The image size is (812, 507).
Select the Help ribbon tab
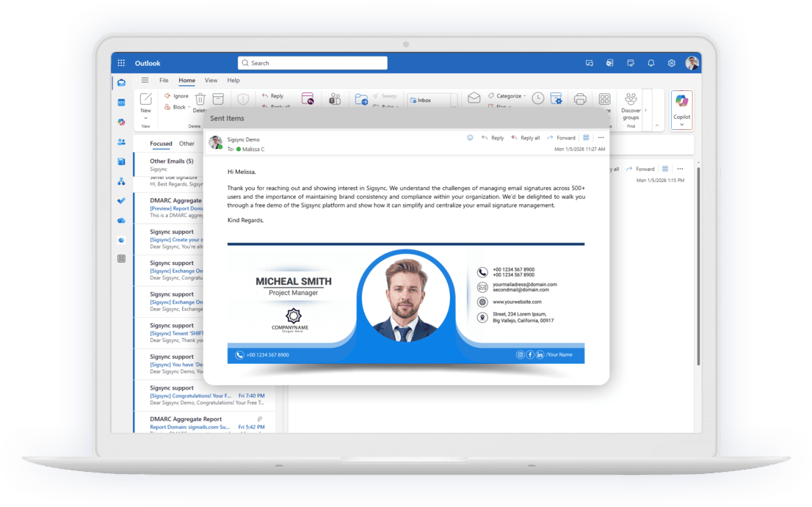point(233,80)
